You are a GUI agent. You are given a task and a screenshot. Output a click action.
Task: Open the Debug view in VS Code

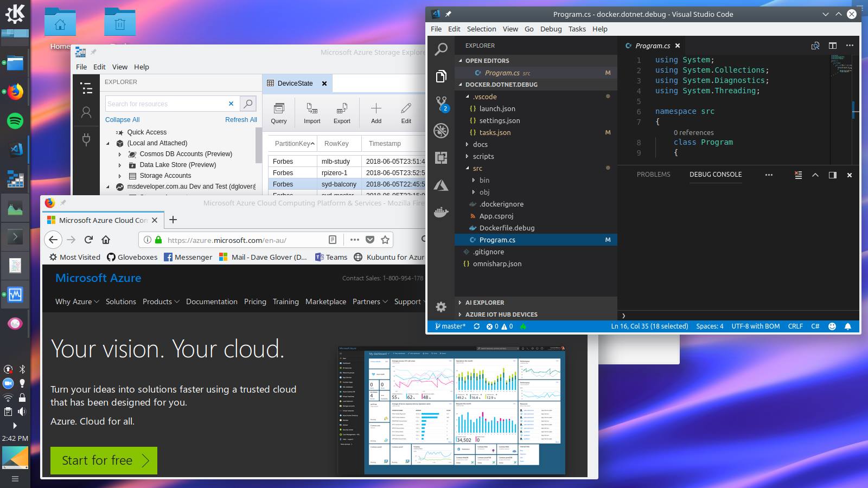[441, 130]
